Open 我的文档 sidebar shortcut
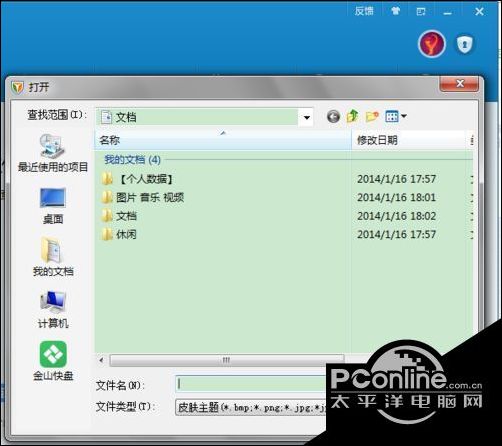The width and height of the screenshot is (502, 446). (53, 257)
